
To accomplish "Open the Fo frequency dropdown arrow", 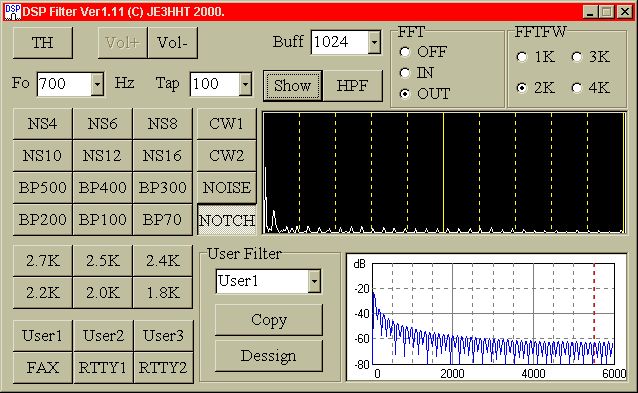I will (x=97, y=84).
